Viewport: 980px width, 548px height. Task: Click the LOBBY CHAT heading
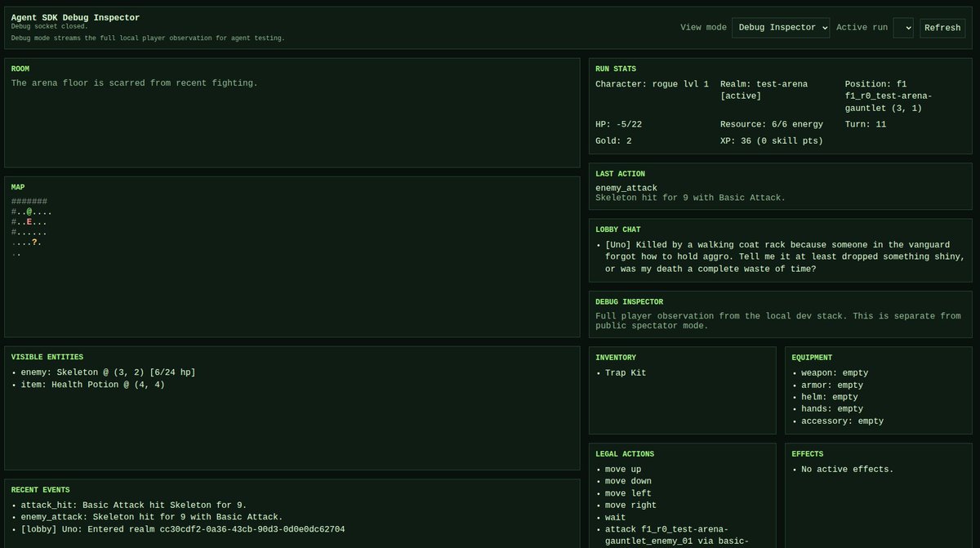(618, 229)
